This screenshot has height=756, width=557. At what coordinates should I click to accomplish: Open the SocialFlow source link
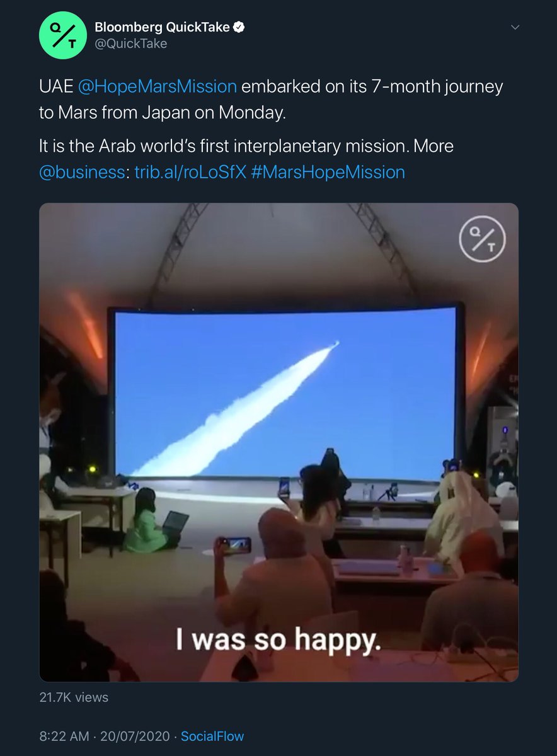pyautogui.click(x=212, y=736)
